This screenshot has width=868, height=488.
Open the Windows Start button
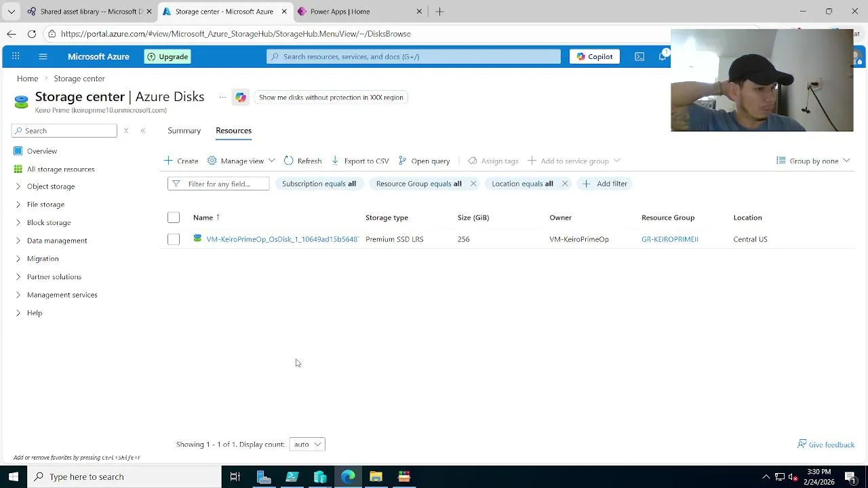(14, 476)
